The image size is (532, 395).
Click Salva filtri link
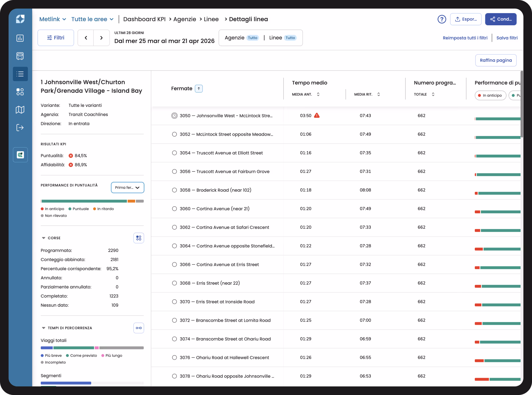(x=507, y=38)
